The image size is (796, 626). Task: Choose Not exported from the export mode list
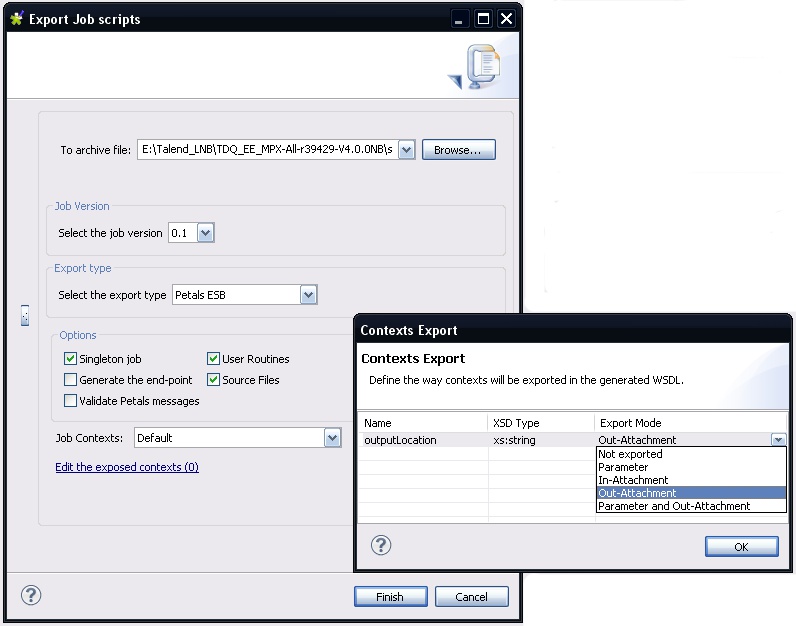(x=630, y=454)
